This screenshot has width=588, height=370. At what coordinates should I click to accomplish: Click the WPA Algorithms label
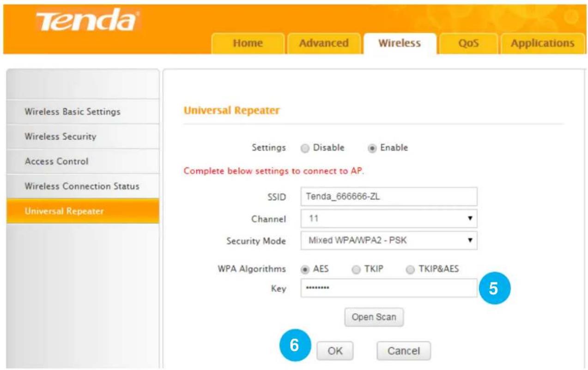click(252, 269)
